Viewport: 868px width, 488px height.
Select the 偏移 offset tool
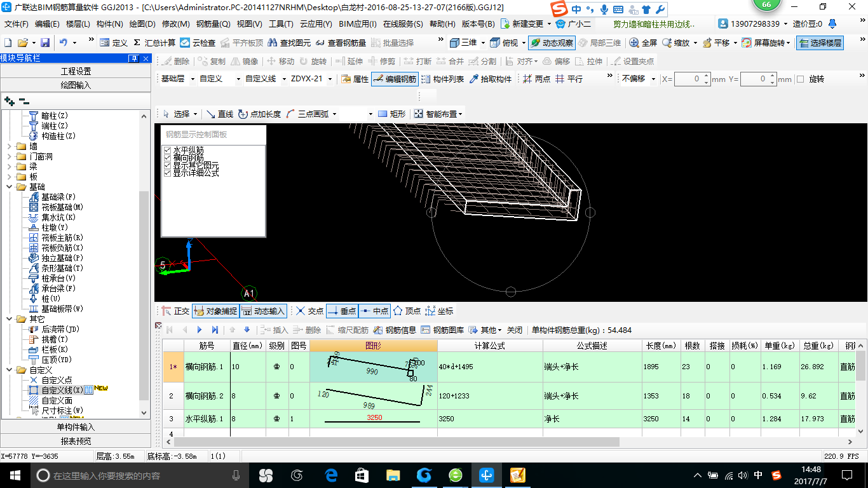[x=555, y=61]
